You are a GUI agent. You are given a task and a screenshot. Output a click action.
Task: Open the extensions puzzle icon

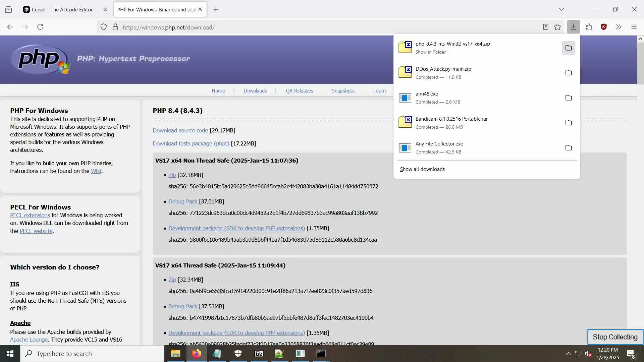tap(589, 27)
